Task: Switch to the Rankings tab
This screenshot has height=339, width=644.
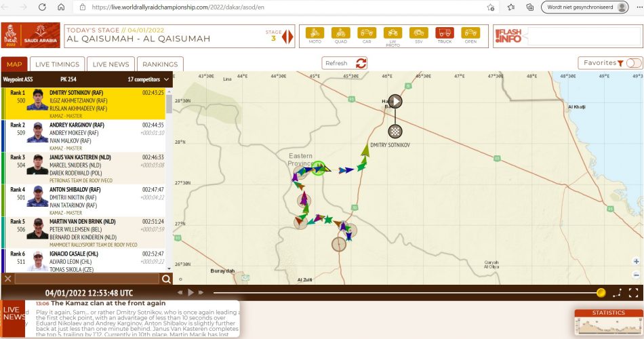Action: coord(161,64)
